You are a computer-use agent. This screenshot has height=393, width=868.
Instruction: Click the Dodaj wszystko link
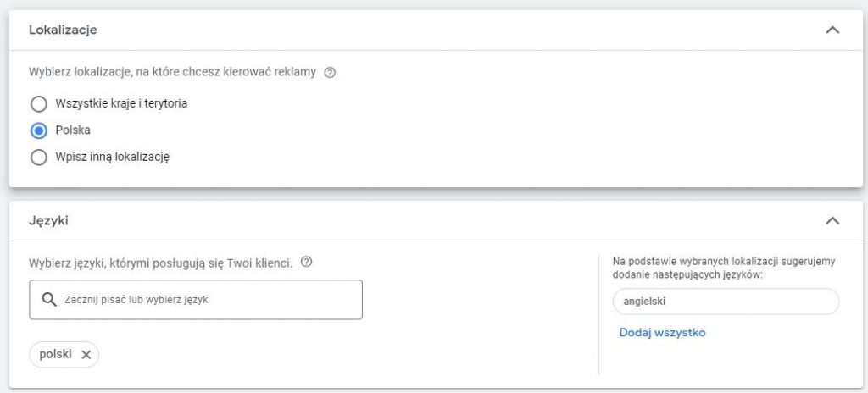tap(662, 332)
